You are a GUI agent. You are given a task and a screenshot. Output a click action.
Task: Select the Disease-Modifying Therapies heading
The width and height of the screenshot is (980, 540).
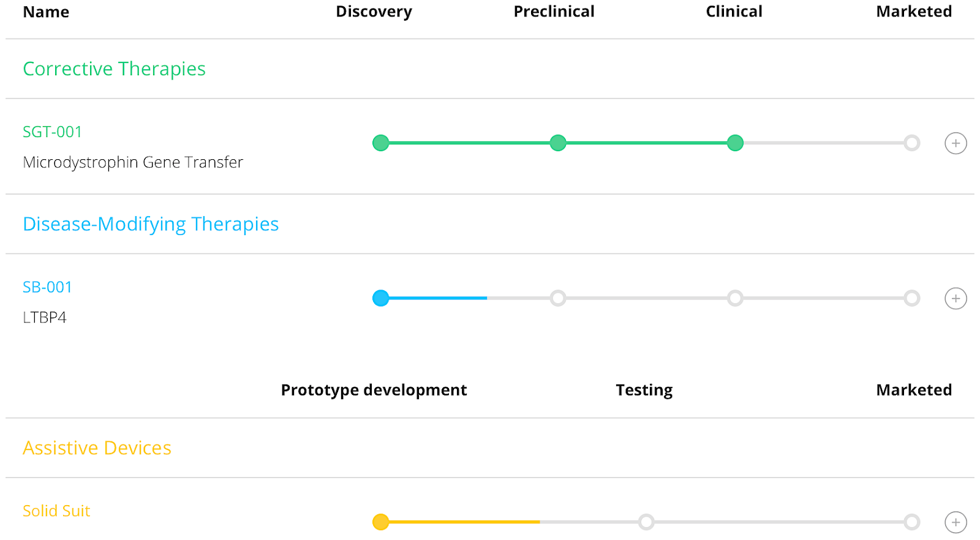click(151, 224)
